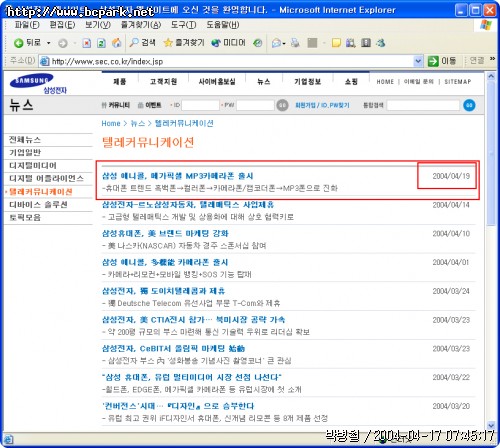Open the Search (검색) toolbar button

pos(143,43)
